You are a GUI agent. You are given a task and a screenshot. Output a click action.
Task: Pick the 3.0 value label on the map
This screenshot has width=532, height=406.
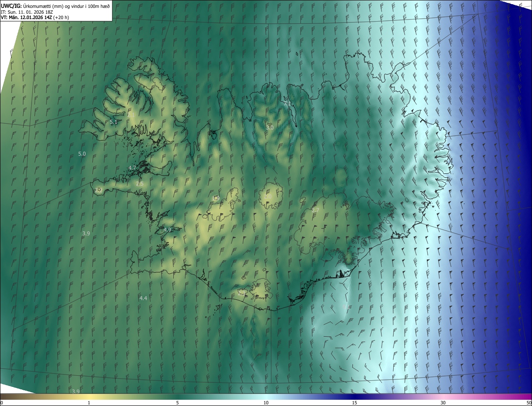270,127
